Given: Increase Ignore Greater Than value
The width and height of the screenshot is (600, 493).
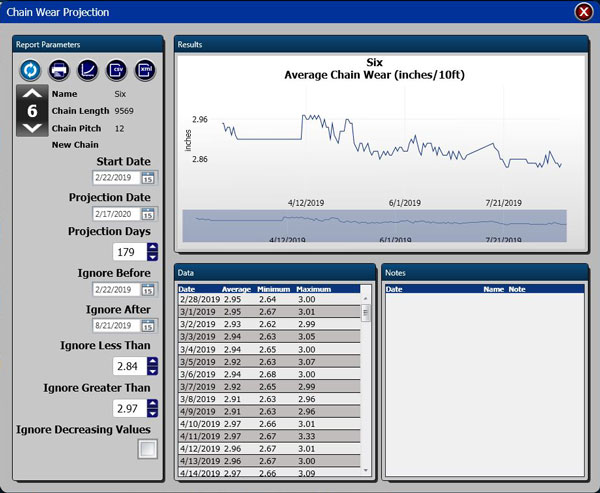Looking at the screenshot, I should (x=152, y=403).
